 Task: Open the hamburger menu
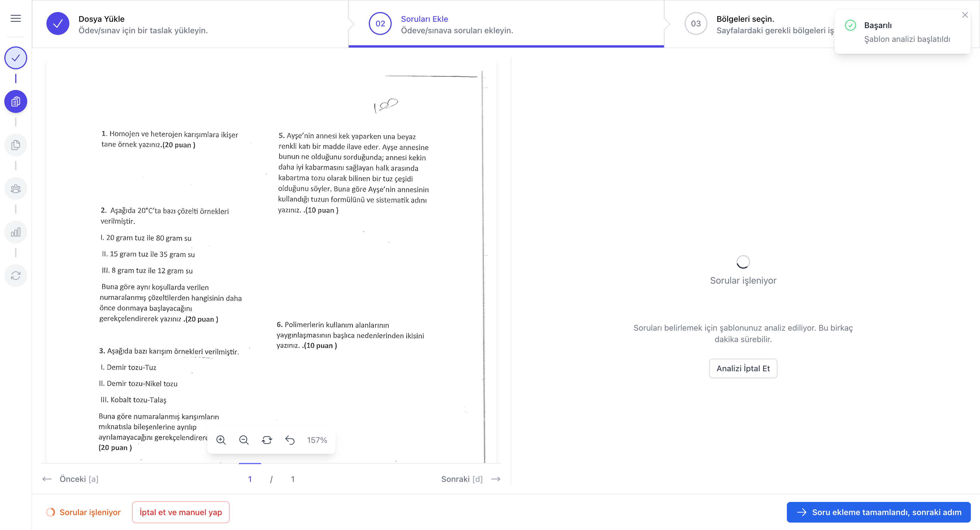[15, 18]
